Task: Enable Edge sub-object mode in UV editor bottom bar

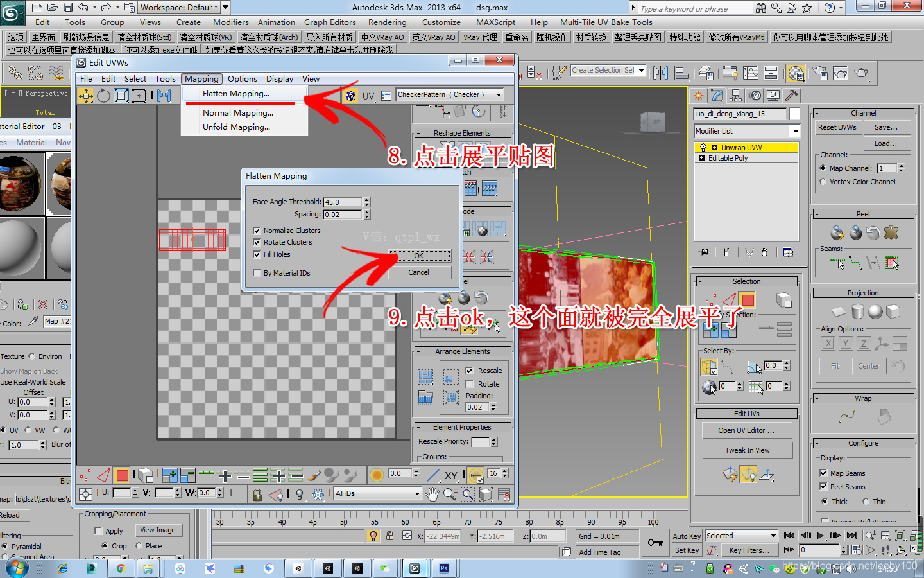Action: click(x=103, y=475)
